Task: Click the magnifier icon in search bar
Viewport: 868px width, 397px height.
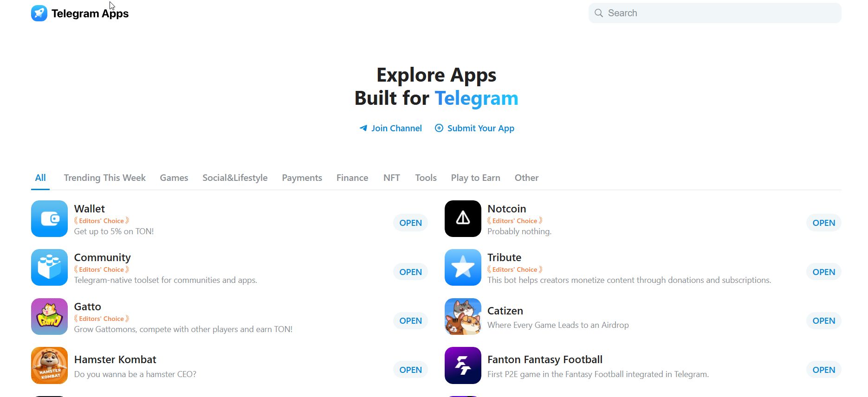Action: [x=599, y=13]
